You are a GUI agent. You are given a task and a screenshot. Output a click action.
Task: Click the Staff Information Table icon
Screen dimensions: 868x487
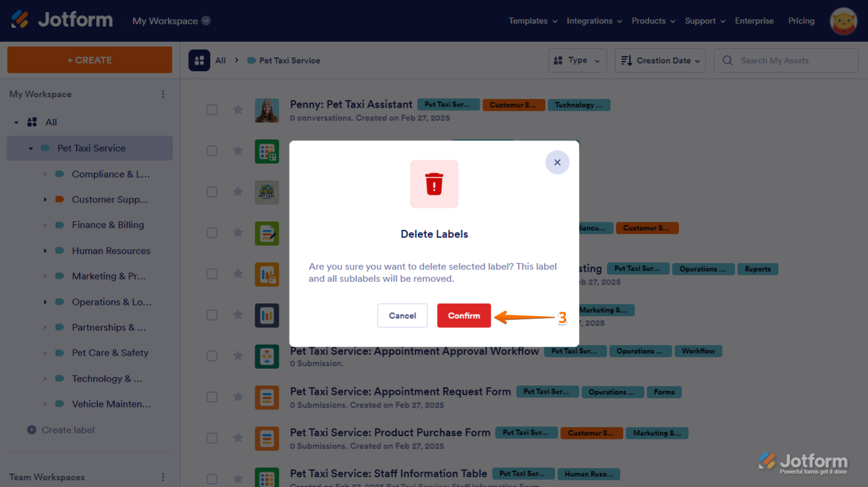[x=267, y=477]
